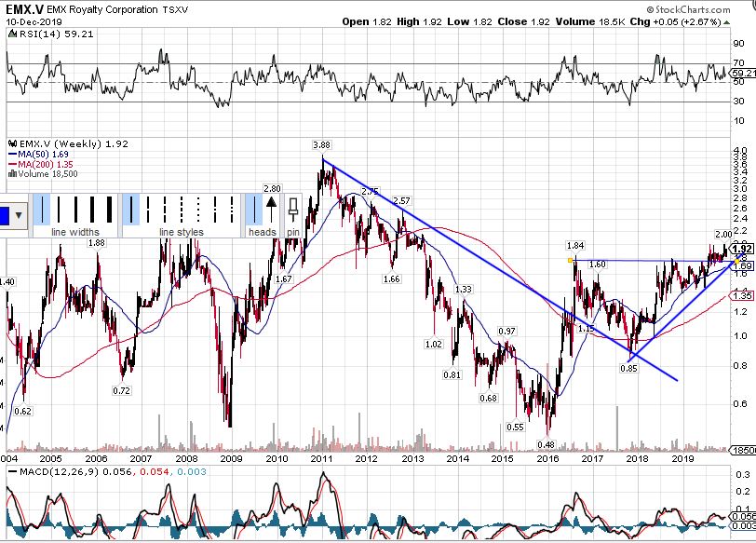Pick the dash-dot line style

[215, 210]
